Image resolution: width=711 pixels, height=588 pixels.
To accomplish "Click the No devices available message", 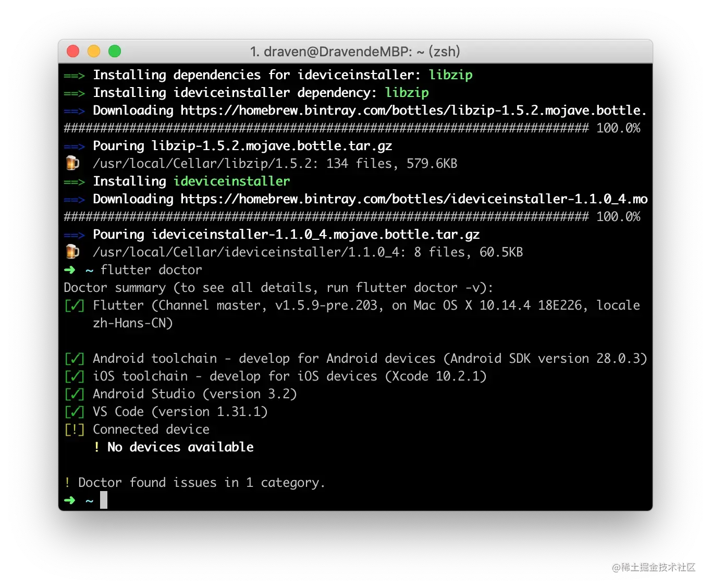I will [x=180, y=447].
